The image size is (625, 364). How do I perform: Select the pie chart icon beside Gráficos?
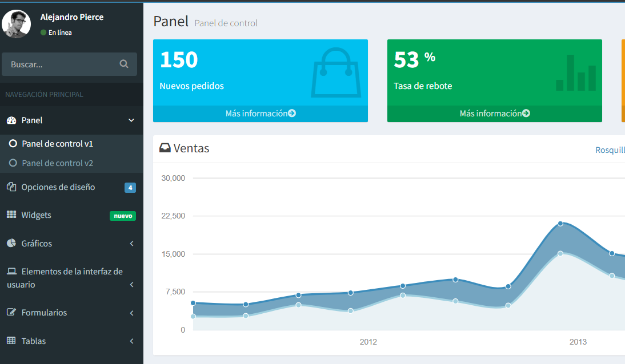(x=10, y=244)
